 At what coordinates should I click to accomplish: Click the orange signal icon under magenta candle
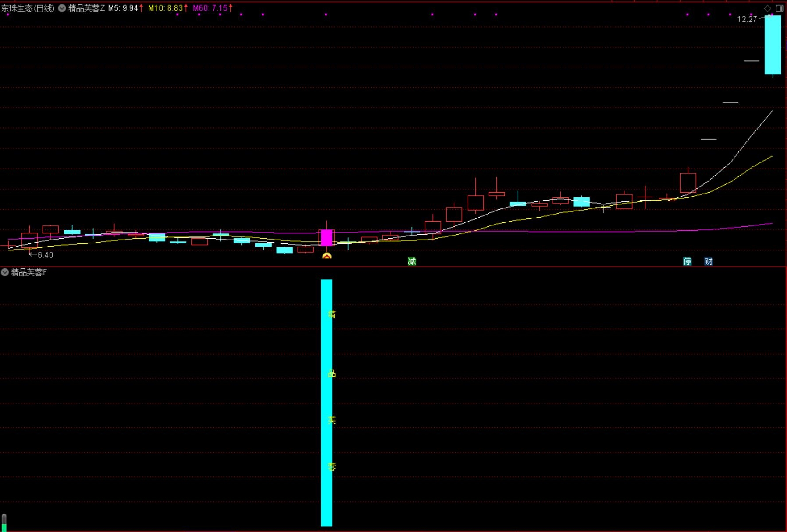point(326,256)
